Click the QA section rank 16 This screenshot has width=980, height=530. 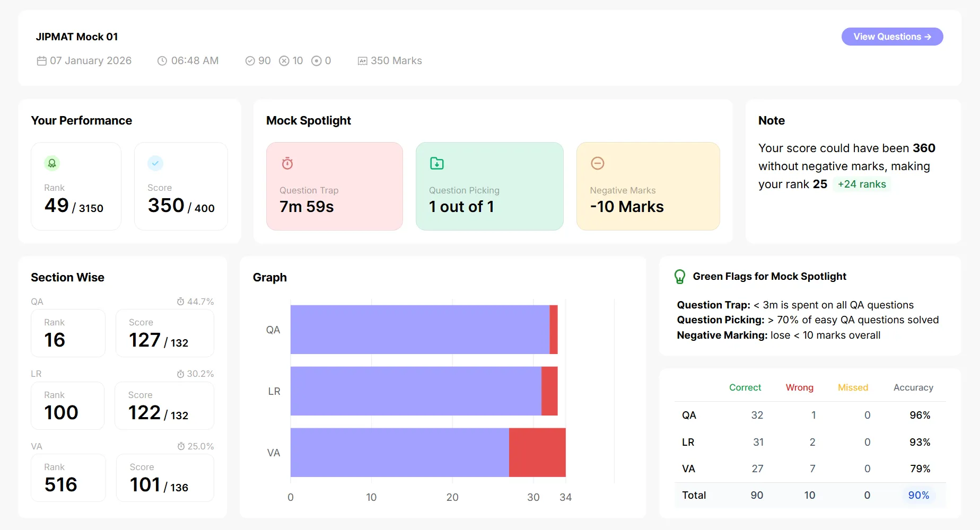click(x=55, y=340)
